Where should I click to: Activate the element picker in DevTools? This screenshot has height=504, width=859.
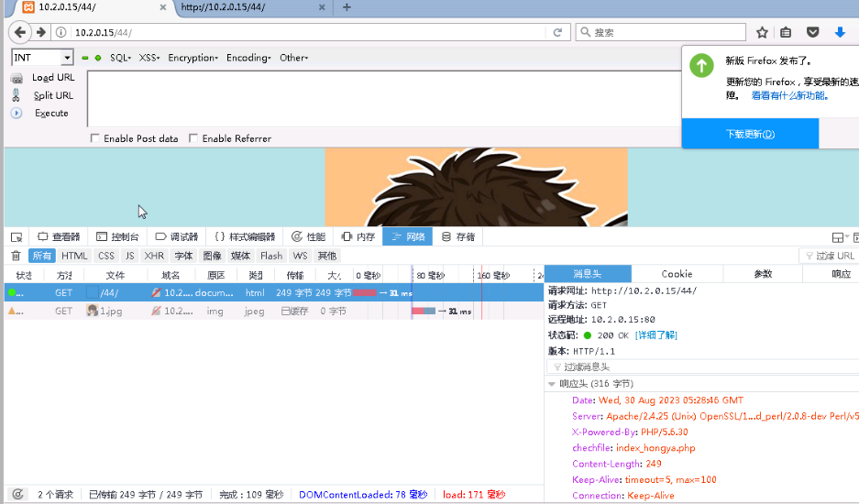[17, 236]
